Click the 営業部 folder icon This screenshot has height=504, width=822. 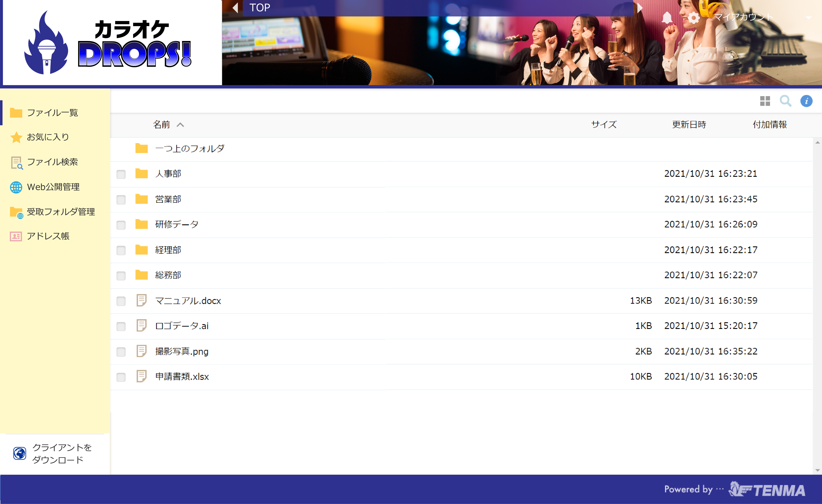pos(141,199)
